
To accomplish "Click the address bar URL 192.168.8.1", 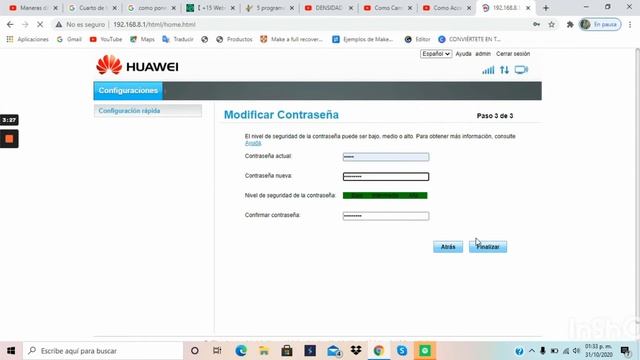I will click(x=154, y=24).
